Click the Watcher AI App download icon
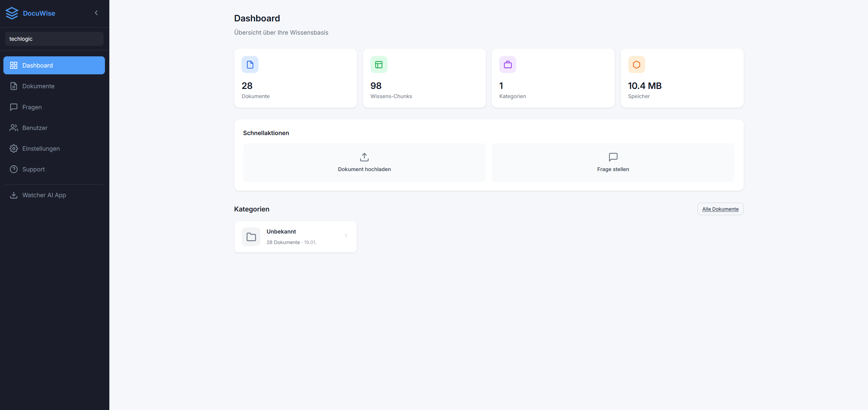This screenshot has height=410, width=868. (14, 195)
